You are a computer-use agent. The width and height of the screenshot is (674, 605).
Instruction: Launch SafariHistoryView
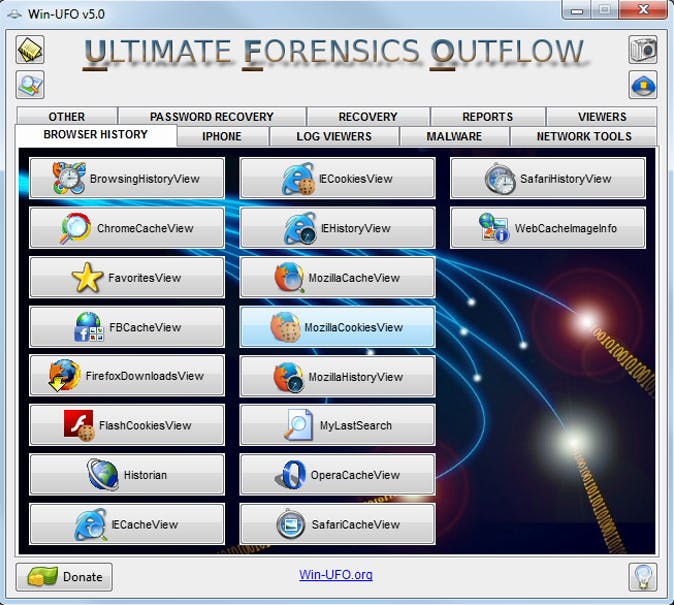coord(548,178)
